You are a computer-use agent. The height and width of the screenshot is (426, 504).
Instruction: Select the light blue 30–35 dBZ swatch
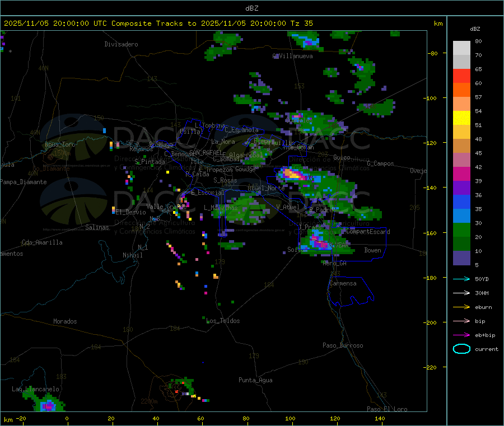pos(461,216)
